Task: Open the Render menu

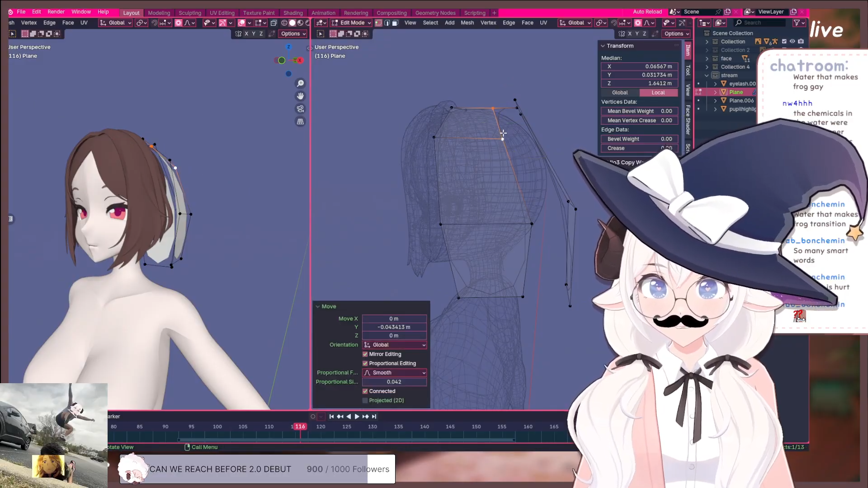Action: tap(56, 12)
